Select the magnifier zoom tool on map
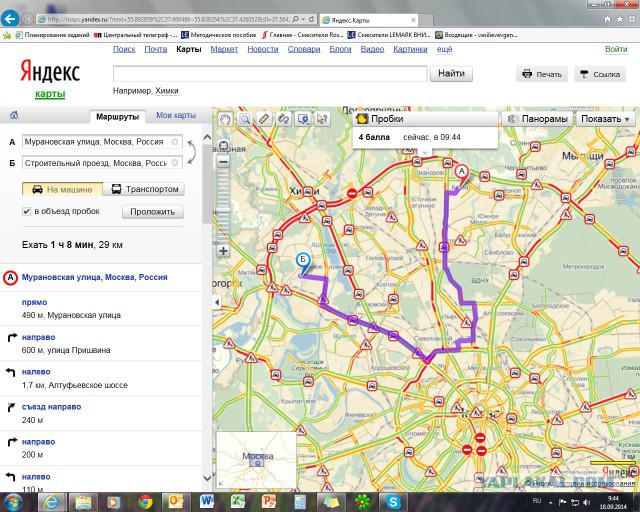 [x=244, y=119]
